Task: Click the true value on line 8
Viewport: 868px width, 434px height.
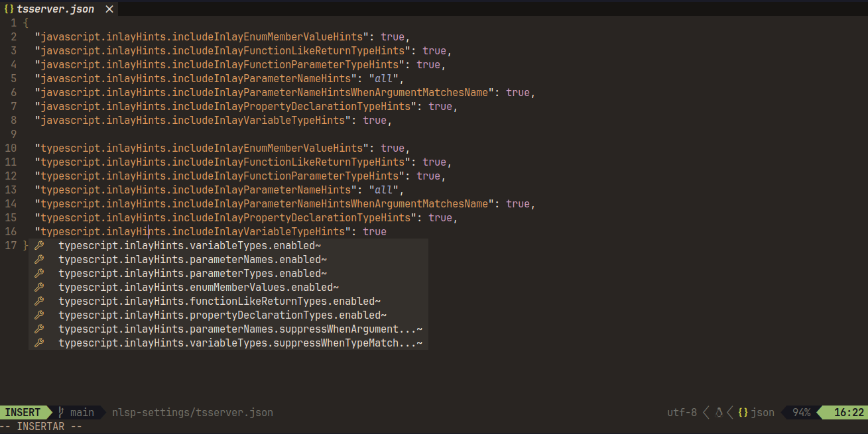Action: 375,121
